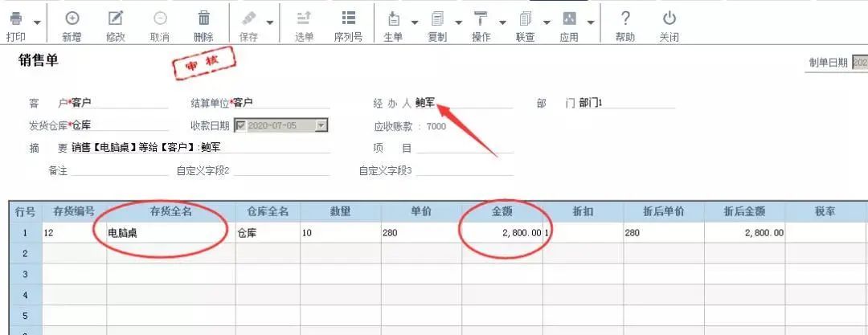Select the discount cell showing 1
Viewport: 868px width, 335px height.
583,232
